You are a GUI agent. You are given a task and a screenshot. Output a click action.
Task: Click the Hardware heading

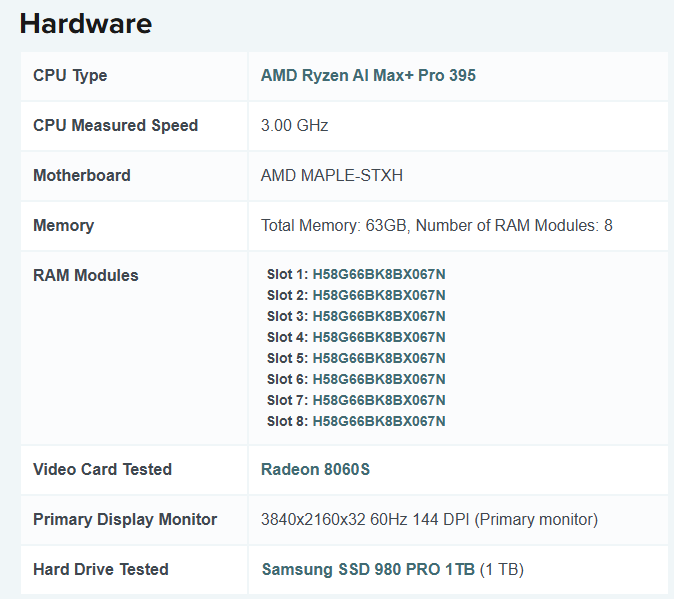pyautogui.click(x=86, y=24)
